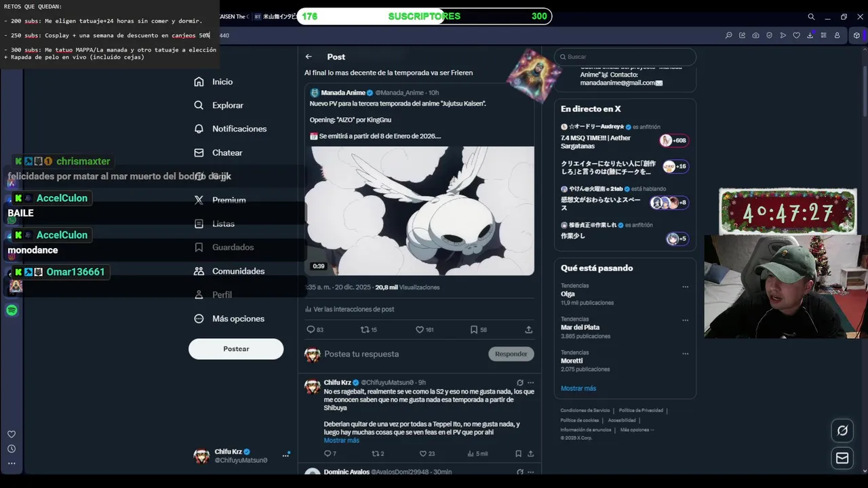Open the Mar del Plata trending topic
The image size is (868, 488).
click(x=580, y=327)
